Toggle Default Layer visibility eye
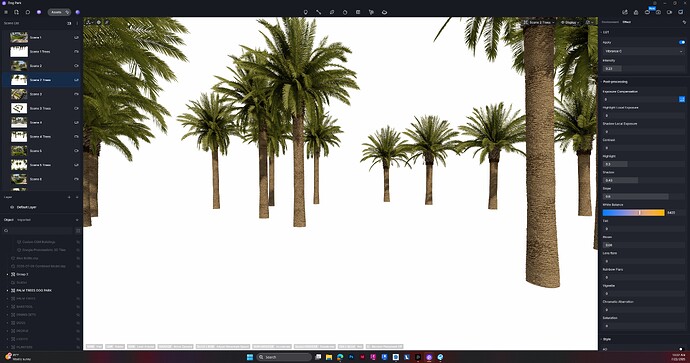 [x=12, y=207]
